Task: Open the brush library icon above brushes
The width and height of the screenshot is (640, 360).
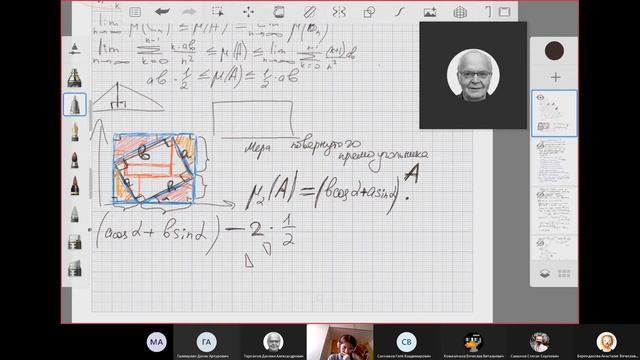Action: [x=74, y=49]
